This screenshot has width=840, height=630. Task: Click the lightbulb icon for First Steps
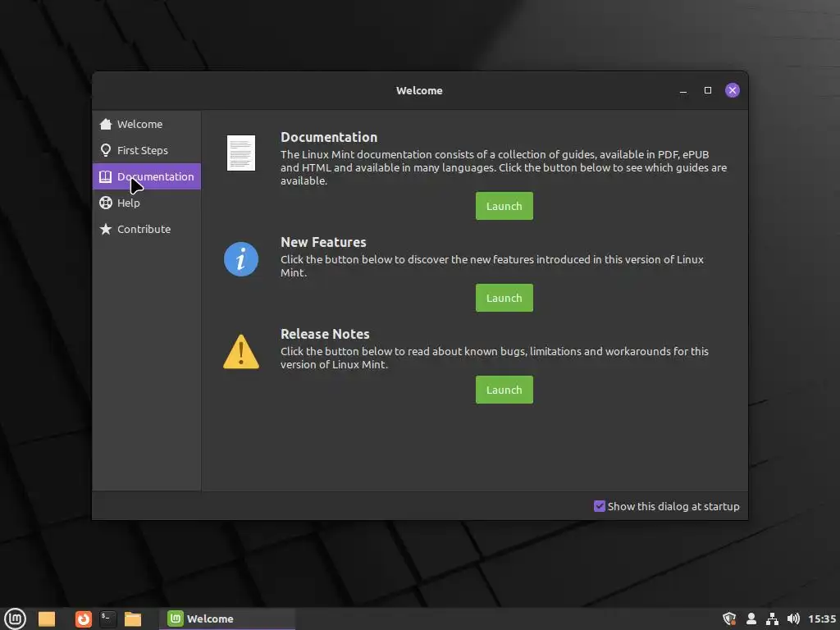106,151
